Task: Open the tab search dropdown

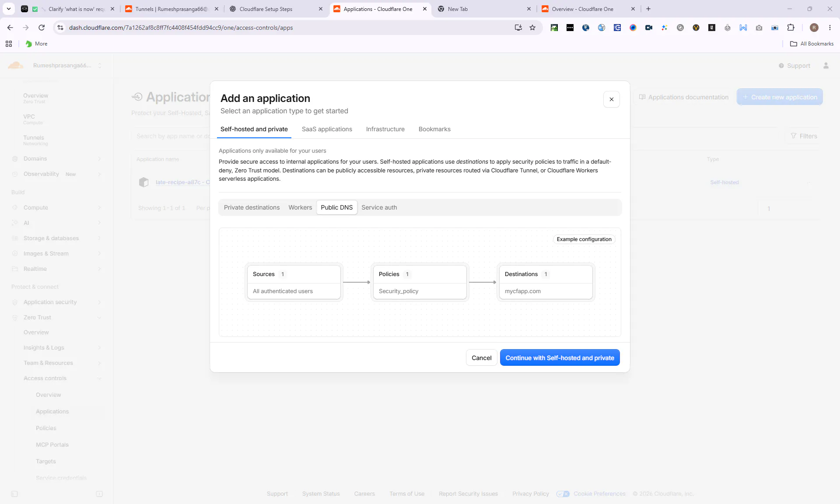Action: [x=9, y=9]
